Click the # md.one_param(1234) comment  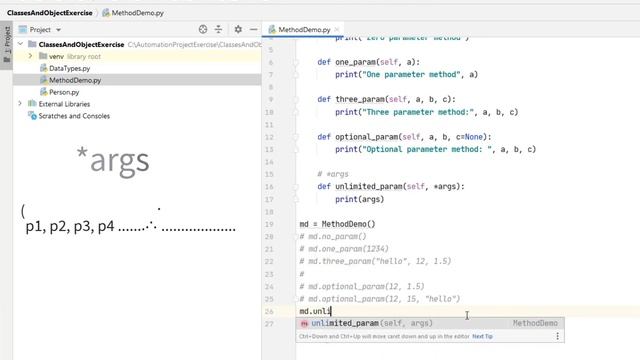click(344, 249)
